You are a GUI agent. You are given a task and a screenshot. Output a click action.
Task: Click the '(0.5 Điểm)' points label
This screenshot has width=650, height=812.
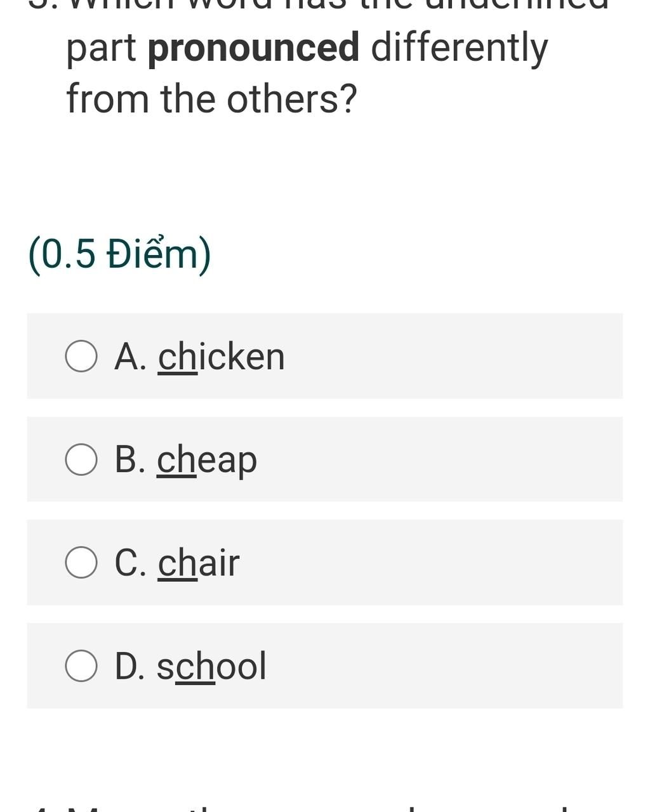120,254
